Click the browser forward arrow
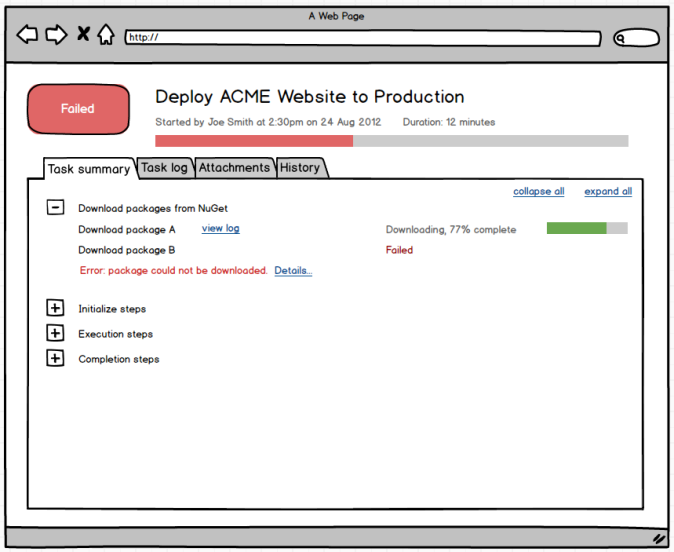674x552 pixels. pyautogui.click(x=56, y=35)
